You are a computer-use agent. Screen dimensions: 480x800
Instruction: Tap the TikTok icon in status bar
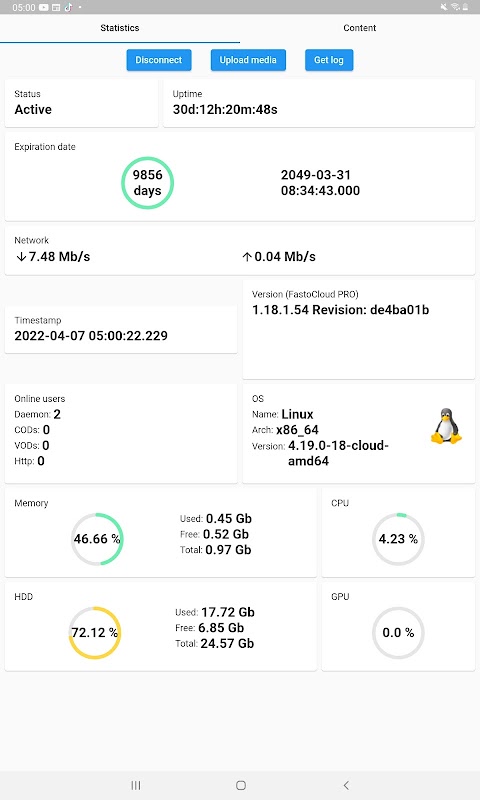pos(68,7)
